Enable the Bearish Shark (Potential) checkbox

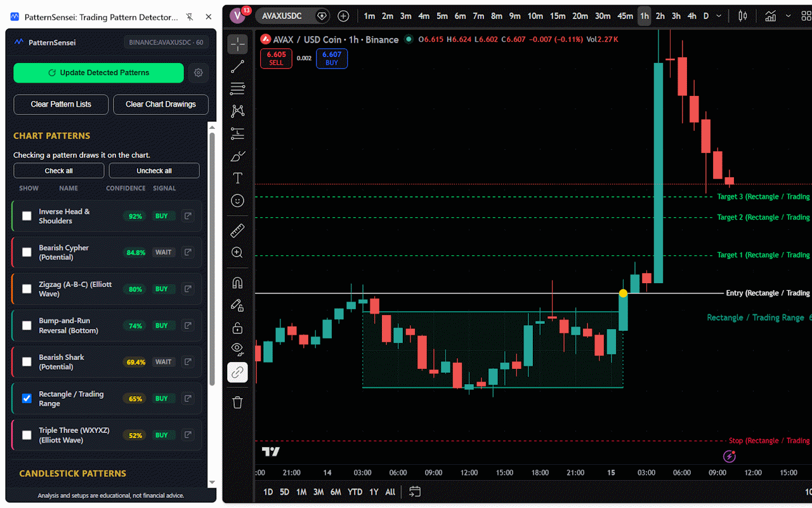click(27, 362)
